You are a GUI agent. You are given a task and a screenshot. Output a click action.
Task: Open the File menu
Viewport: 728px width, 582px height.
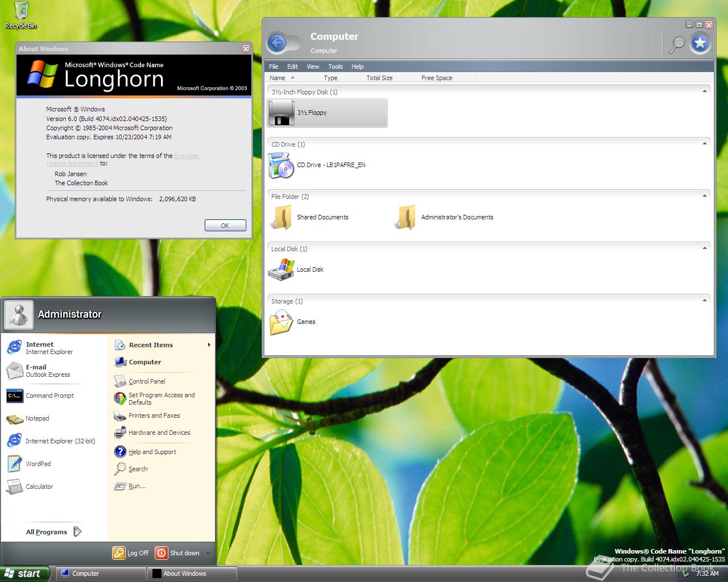pos(274,66)
